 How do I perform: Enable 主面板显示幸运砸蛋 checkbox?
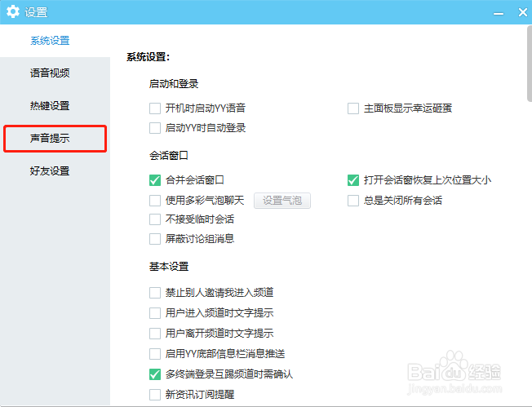[x=353, y=108]
